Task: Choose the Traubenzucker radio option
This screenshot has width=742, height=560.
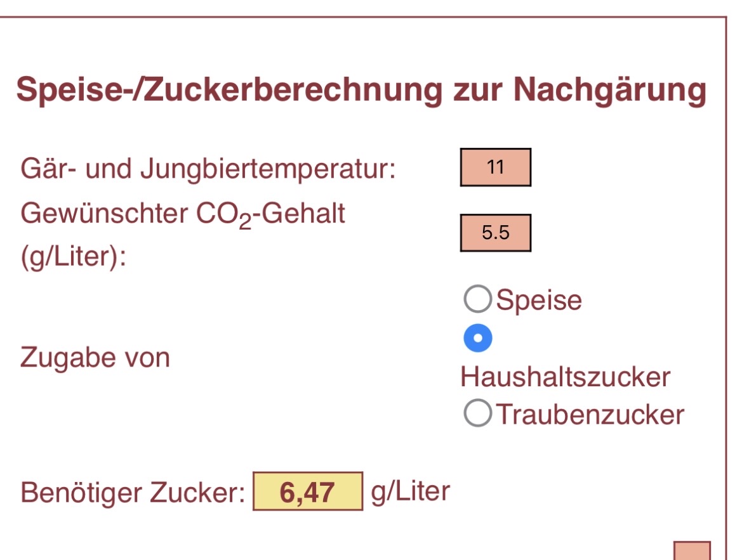Action: [x=477, y=413]
